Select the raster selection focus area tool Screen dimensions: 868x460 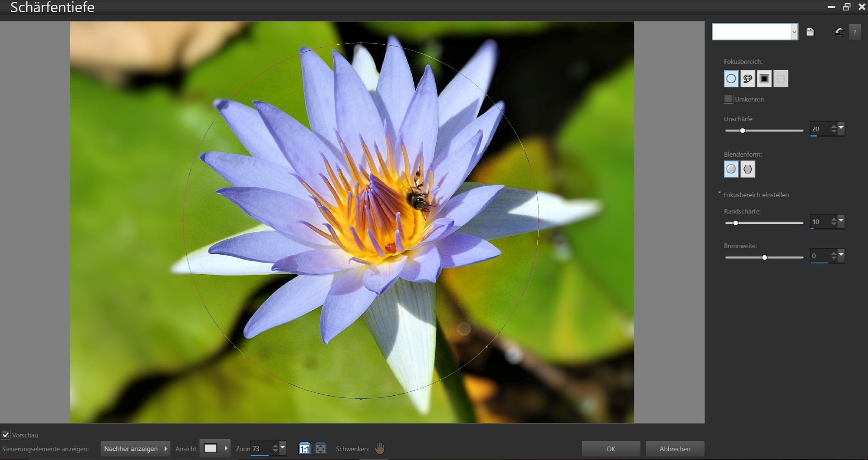[x=781, y=79]
